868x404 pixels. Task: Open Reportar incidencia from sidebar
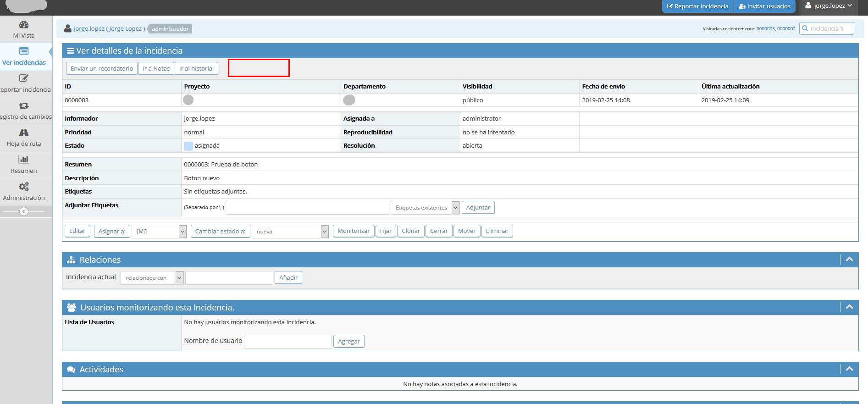tap(24, 78)
